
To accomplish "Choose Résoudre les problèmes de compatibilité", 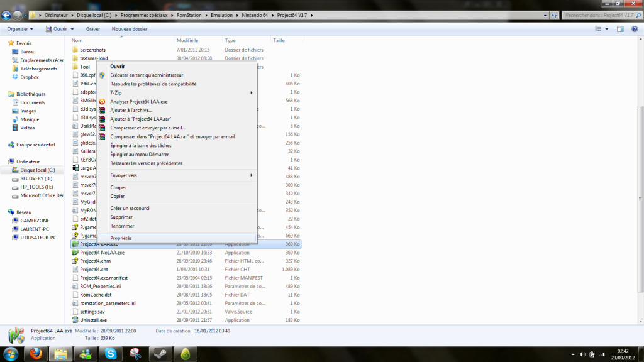I will 177,84.
